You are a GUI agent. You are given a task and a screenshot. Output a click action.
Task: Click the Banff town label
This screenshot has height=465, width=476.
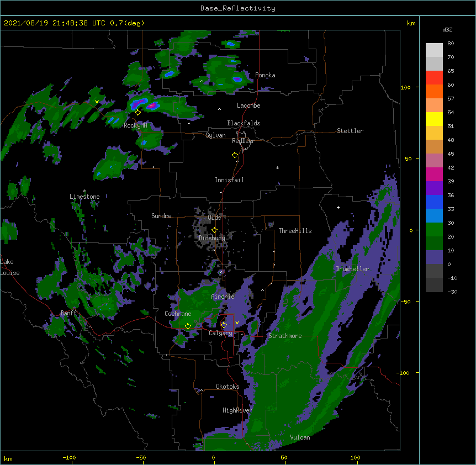[68, 313]
